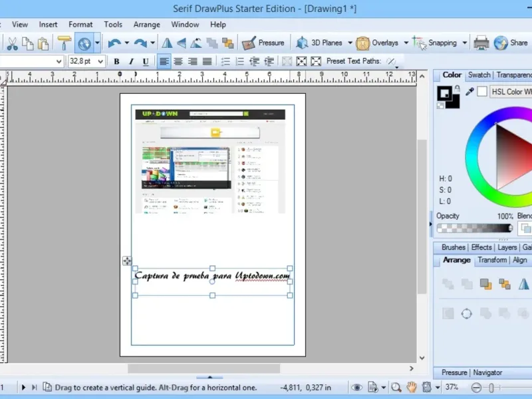The image size is (532, 399).
Task: Toggle Underline formatting
Action: click(x=146, y=61)
